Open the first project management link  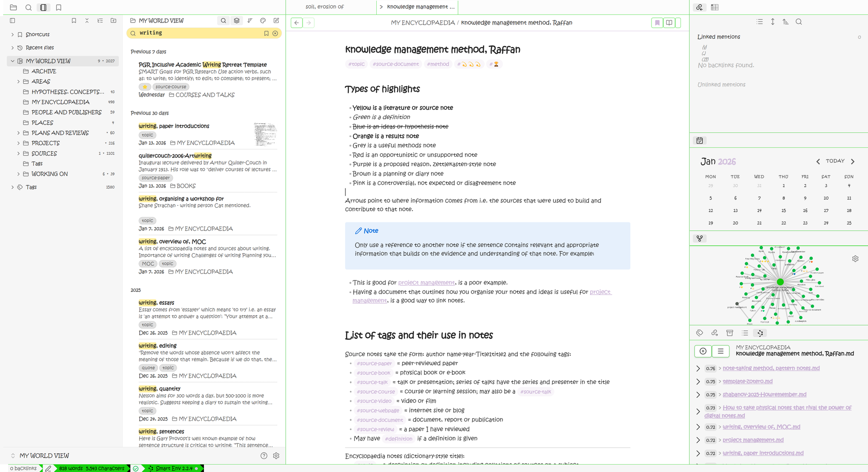coord(426,283)
